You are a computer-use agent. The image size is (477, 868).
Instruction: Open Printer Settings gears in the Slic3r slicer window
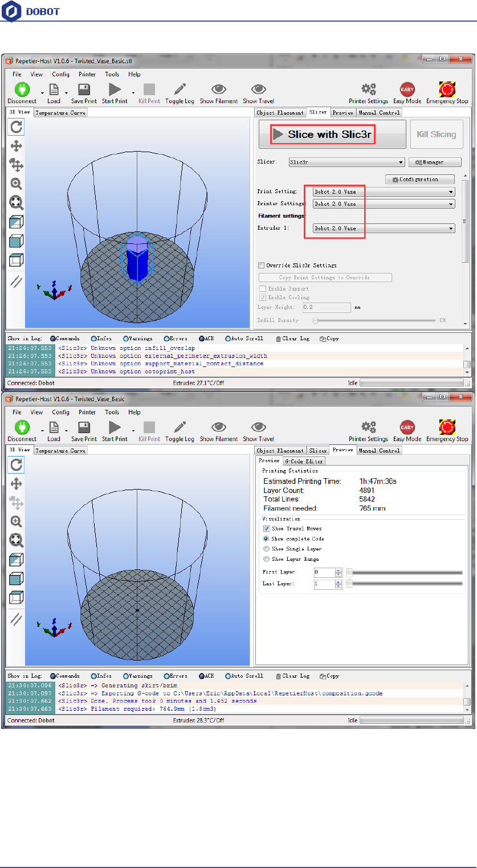(368, 89)
